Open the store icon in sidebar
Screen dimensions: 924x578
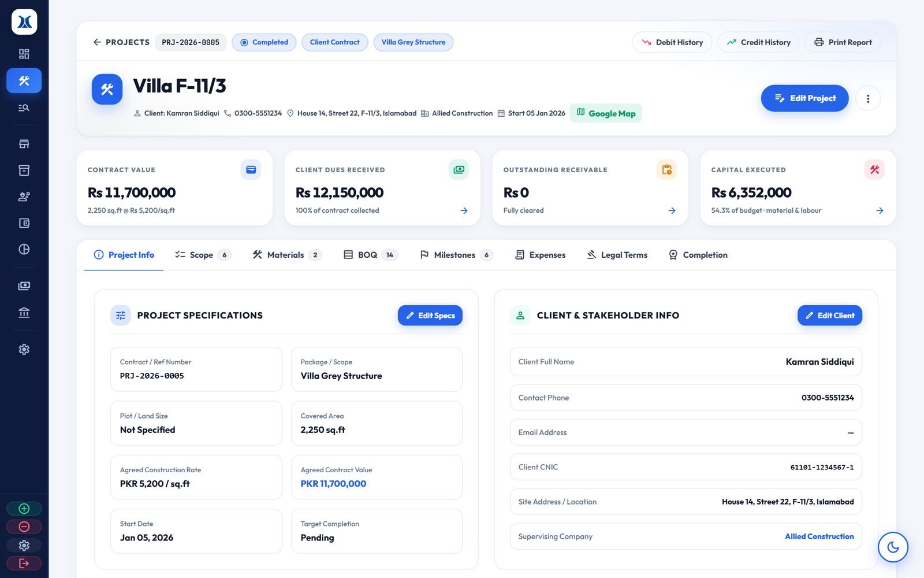coord(24,144)
